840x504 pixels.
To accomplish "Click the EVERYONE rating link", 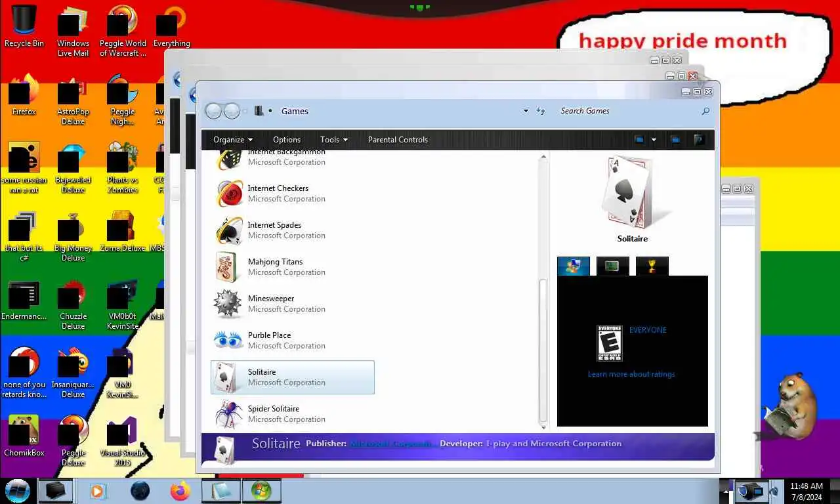I will pos(648,330).
